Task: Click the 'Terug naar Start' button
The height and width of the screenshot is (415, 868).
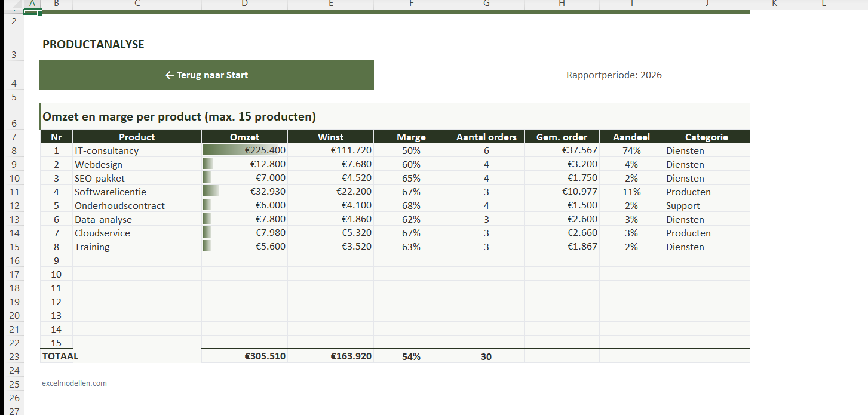Action: [206, 75]
